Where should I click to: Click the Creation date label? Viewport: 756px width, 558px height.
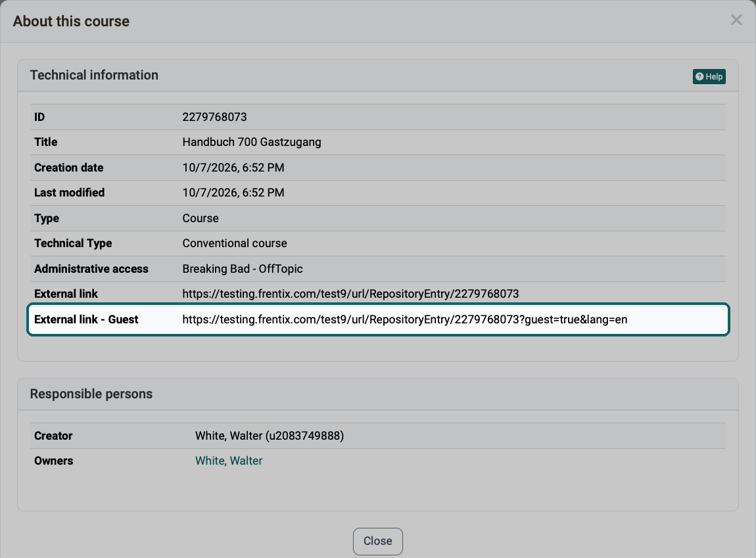pyautogui.click(x=69, y=168)
